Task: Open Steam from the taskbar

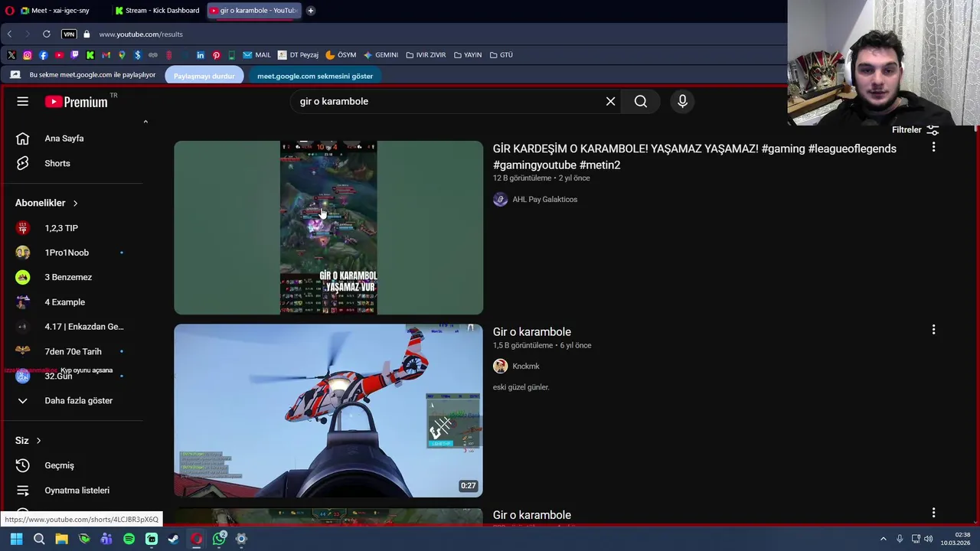Action: (174, 539)
